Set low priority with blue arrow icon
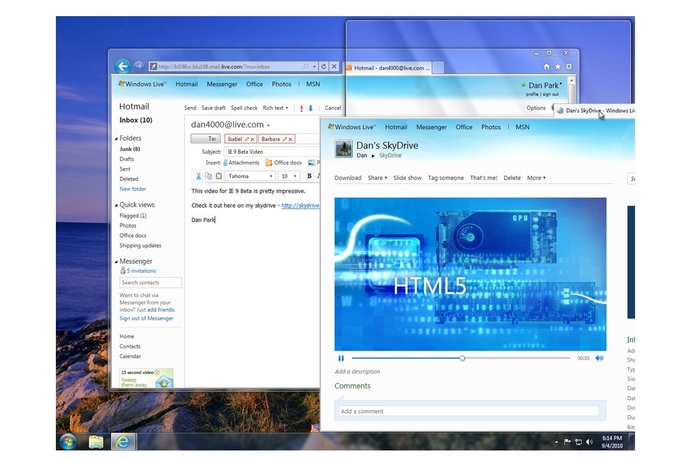 pyautogui.click(x=310, y=108)
